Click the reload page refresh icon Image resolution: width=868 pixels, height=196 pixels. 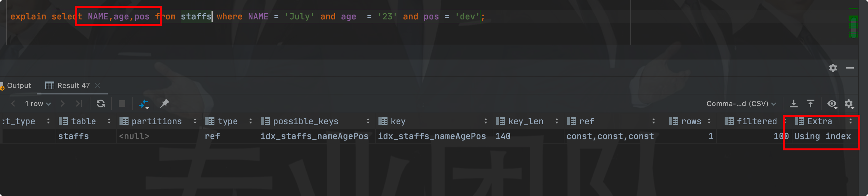[x=100, y=103]
